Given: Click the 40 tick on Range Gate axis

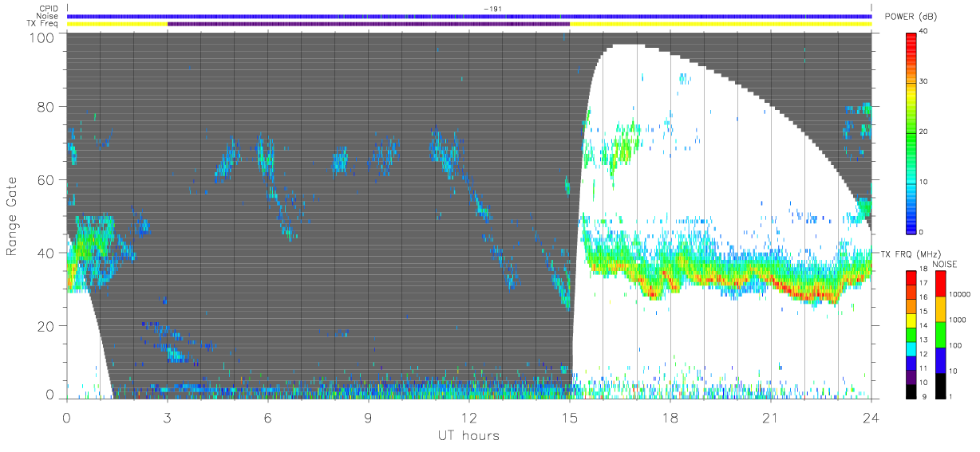Looking at the screenshot, I should [47, 254].
